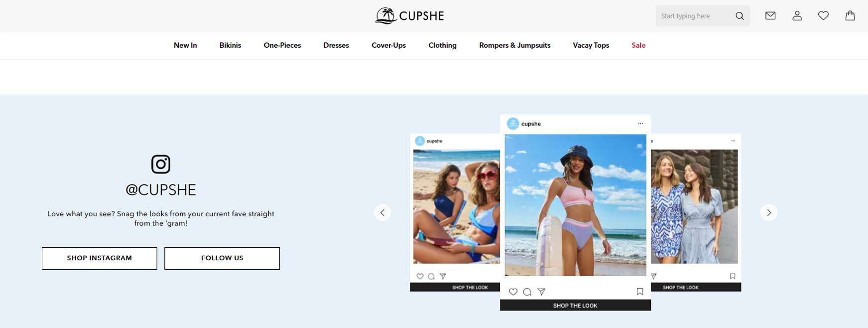
Task: Open the mail envelope icon in header
Action: pos(770,16)
